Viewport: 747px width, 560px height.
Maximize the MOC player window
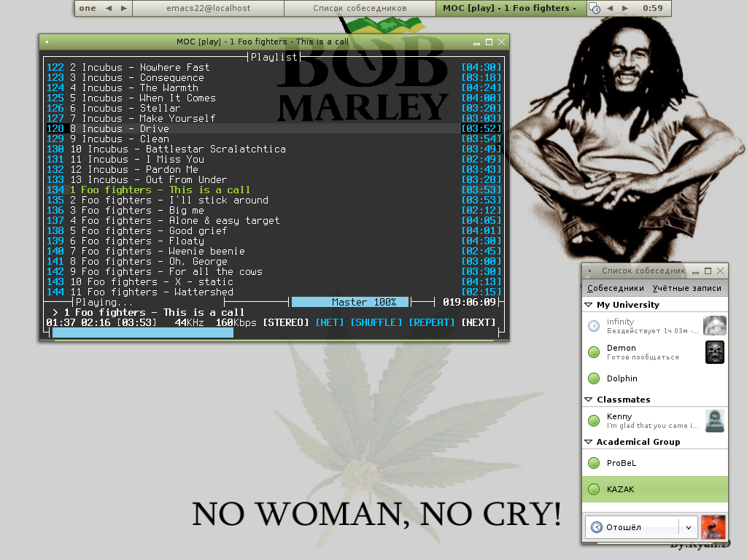coord(489,42)
